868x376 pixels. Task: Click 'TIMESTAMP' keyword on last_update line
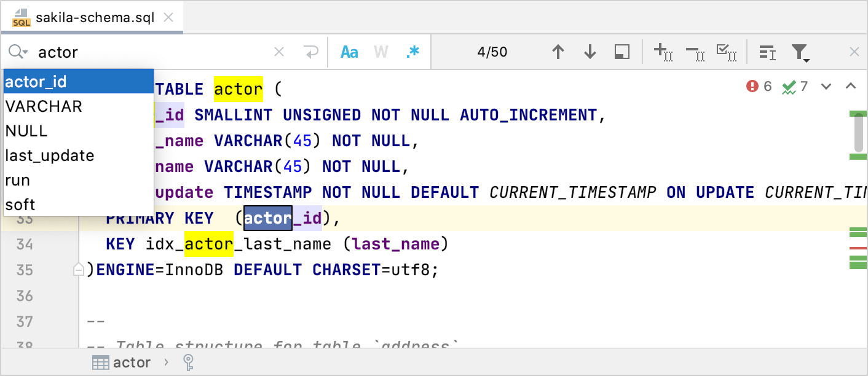(268, 192)
